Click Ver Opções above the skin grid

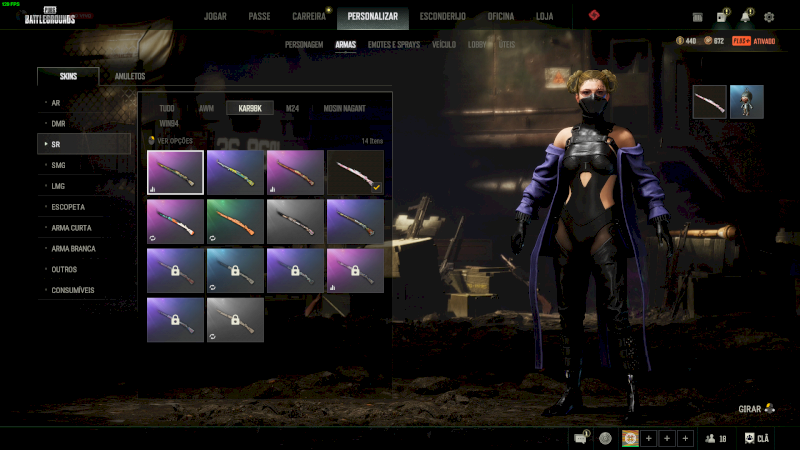coord(172,141)
